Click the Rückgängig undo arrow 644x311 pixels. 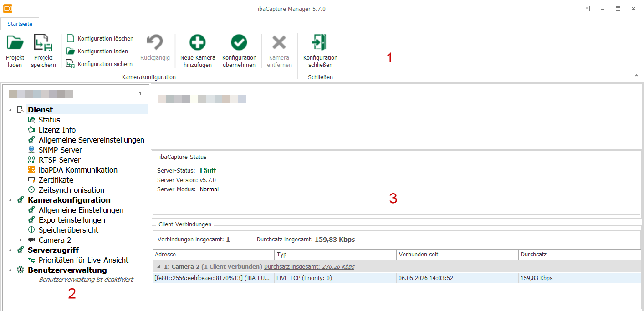point(155,43)
